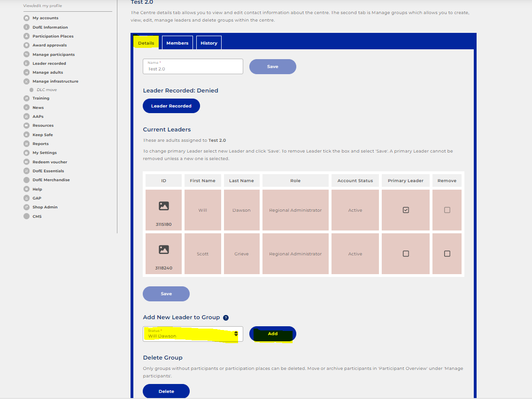Tick the Remove checkbox for Scott Grieve
Viewport: 532px width, 399px height.
tap(447, 253)
